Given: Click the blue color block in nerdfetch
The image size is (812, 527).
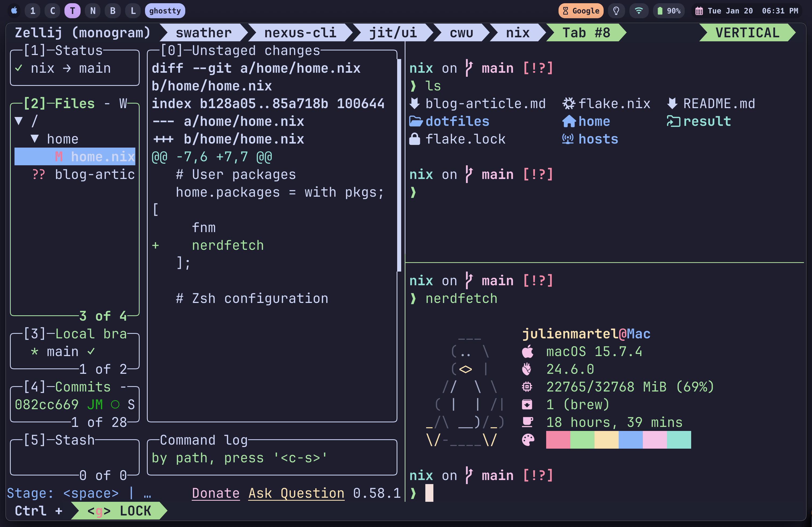Looking at the screenshot, I should pyautogui.click(x=631, y=440).
